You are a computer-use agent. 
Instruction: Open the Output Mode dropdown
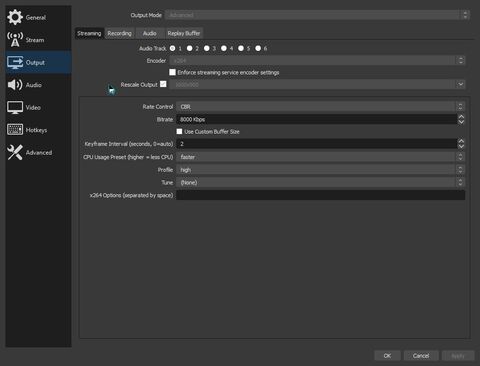(317, 15)
